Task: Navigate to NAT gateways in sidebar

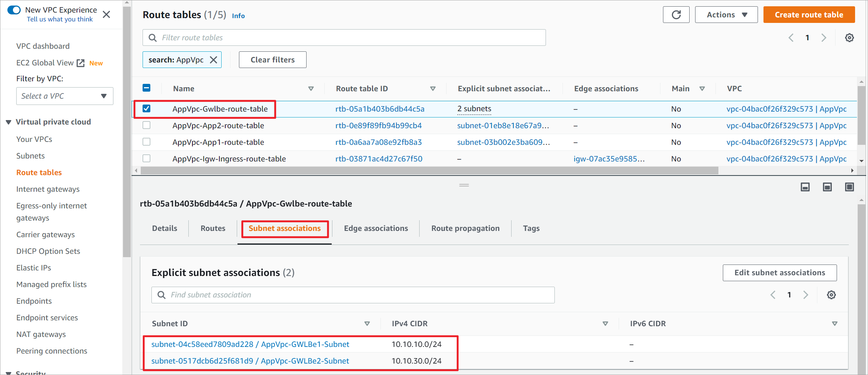Action: click(x=41, y=334)
